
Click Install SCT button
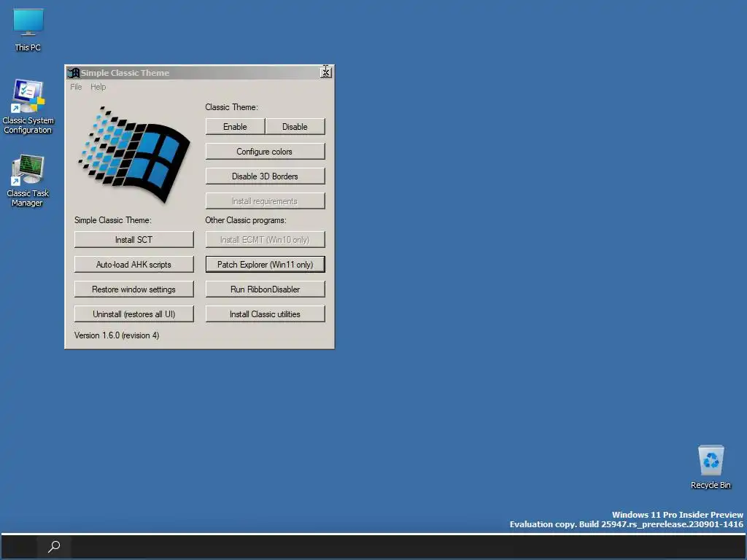point(134,239)
